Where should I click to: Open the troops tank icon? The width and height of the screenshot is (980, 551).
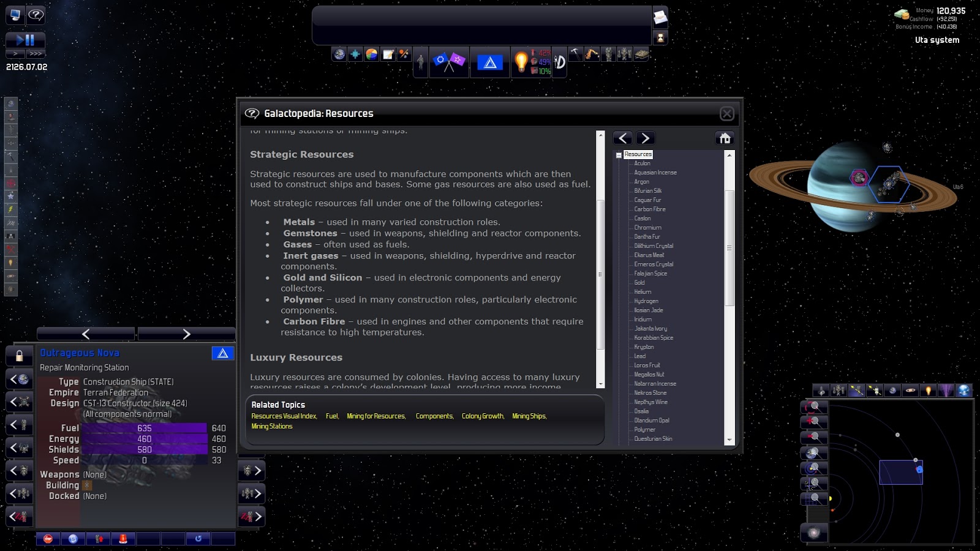[x=641, y=54]
